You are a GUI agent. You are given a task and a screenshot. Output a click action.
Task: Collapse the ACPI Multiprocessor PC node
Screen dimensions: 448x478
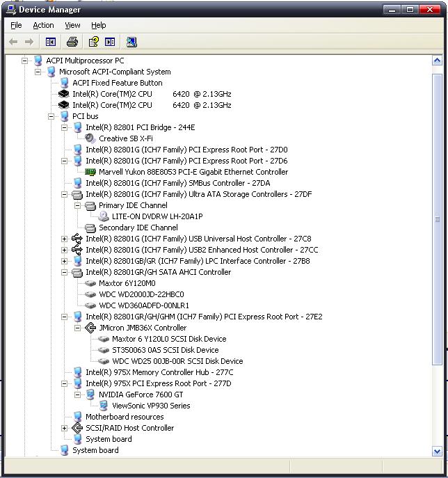[x=24, y=61]
